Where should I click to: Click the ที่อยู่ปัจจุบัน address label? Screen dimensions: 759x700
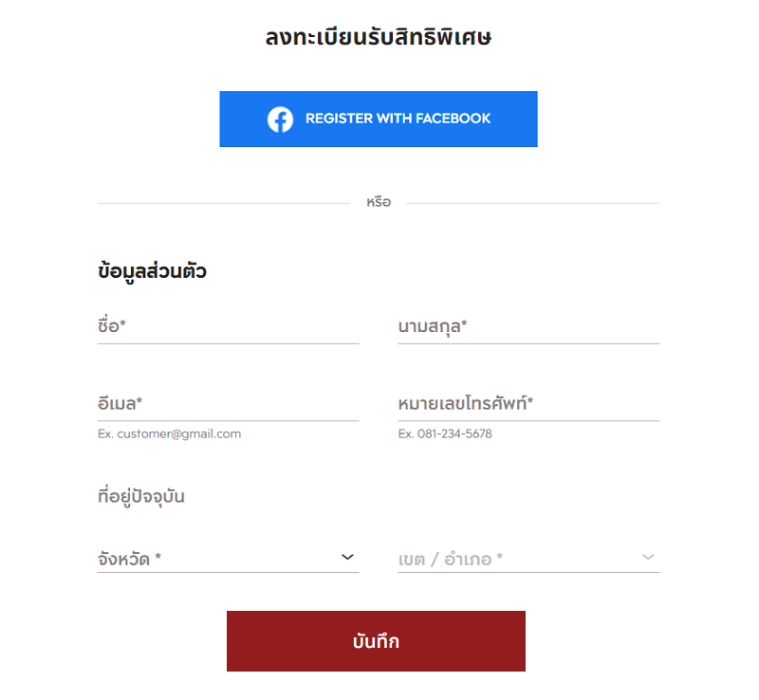pos(140,497)
